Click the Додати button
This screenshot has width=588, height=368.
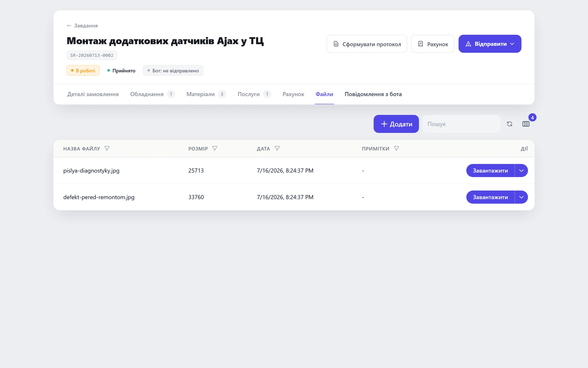pyautogui.click(x=396, y=124)
